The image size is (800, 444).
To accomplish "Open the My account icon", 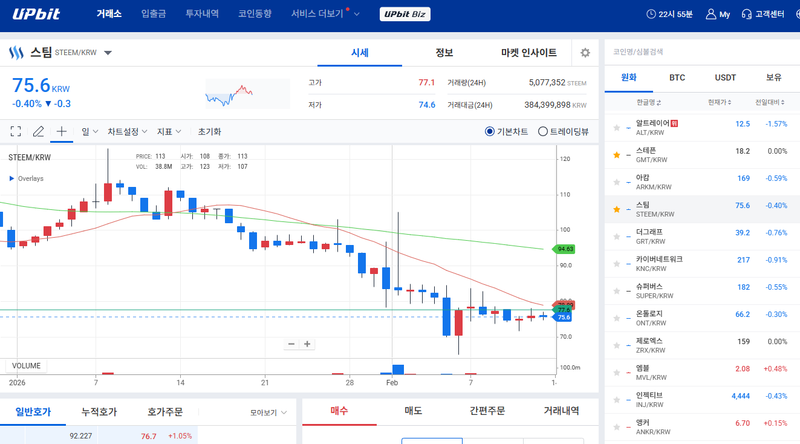I will coord(719,15).
